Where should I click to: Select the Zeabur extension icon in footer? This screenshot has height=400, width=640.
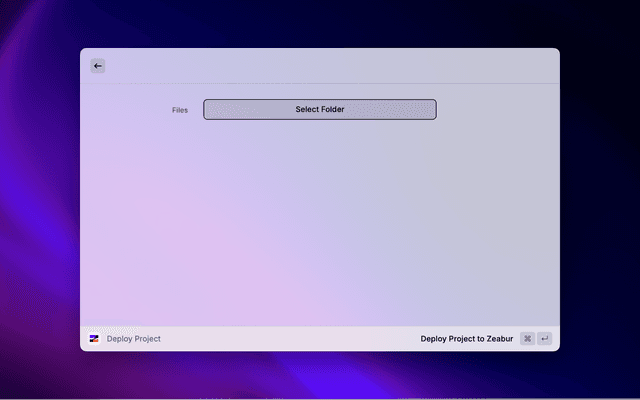click(94, 339)
